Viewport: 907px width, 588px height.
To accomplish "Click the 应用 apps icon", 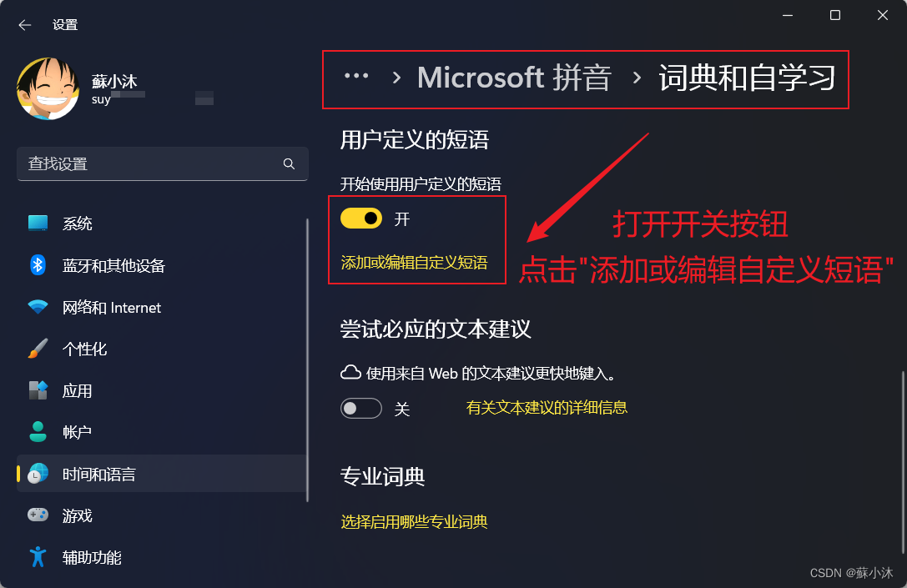I will [38, 390].
